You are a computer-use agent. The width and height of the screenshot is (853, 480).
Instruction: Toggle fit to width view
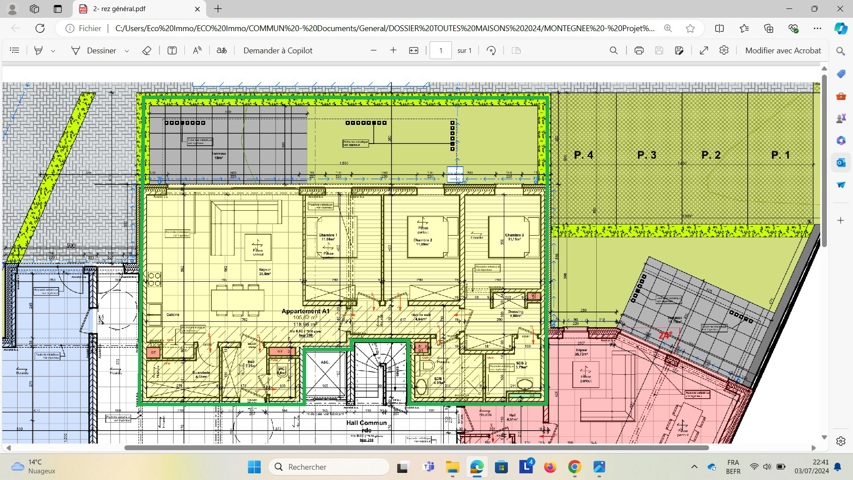[x=413, y=51]
